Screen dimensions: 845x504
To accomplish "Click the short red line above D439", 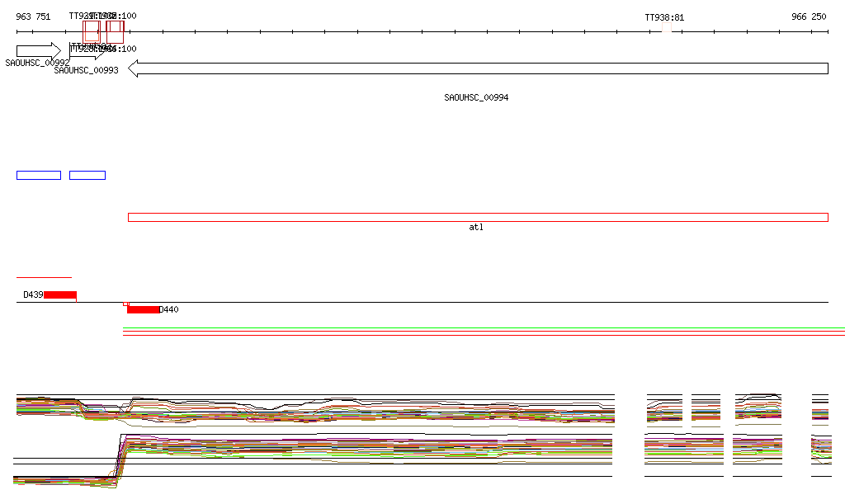I will 45,277.
